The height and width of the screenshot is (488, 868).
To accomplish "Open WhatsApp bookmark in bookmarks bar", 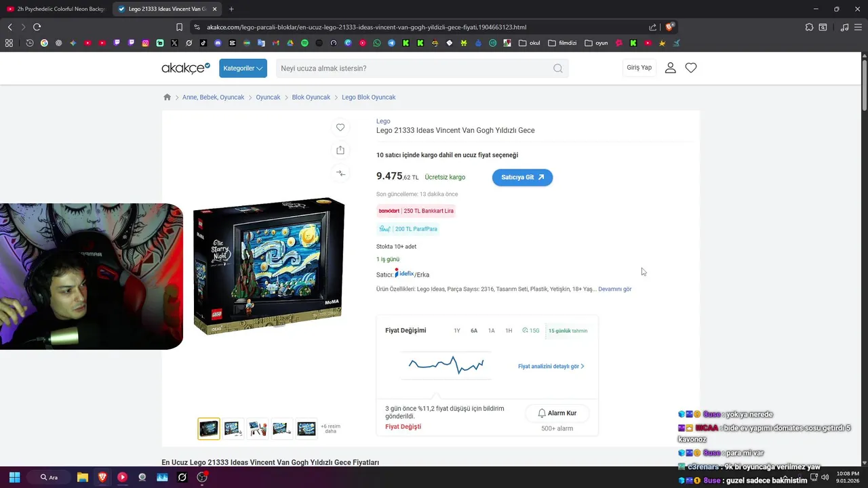I will point(377,43).
